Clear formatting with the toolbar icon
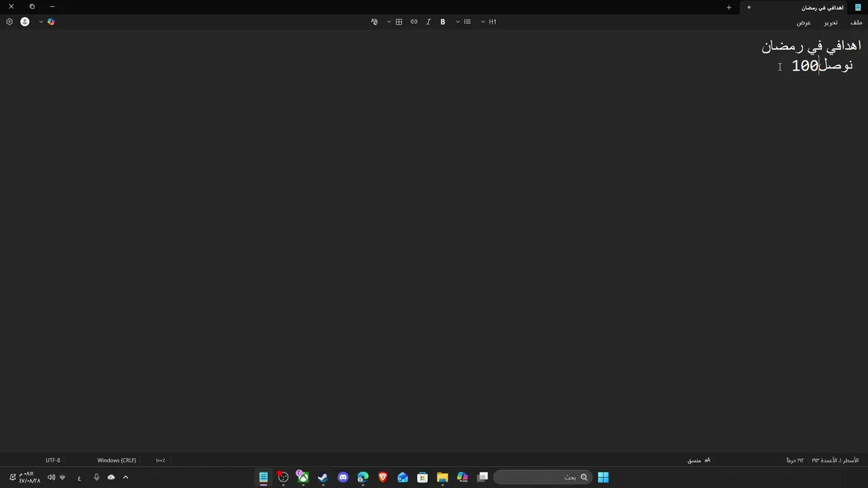Viewport: 868px width, 488px height. pos(374,22)
